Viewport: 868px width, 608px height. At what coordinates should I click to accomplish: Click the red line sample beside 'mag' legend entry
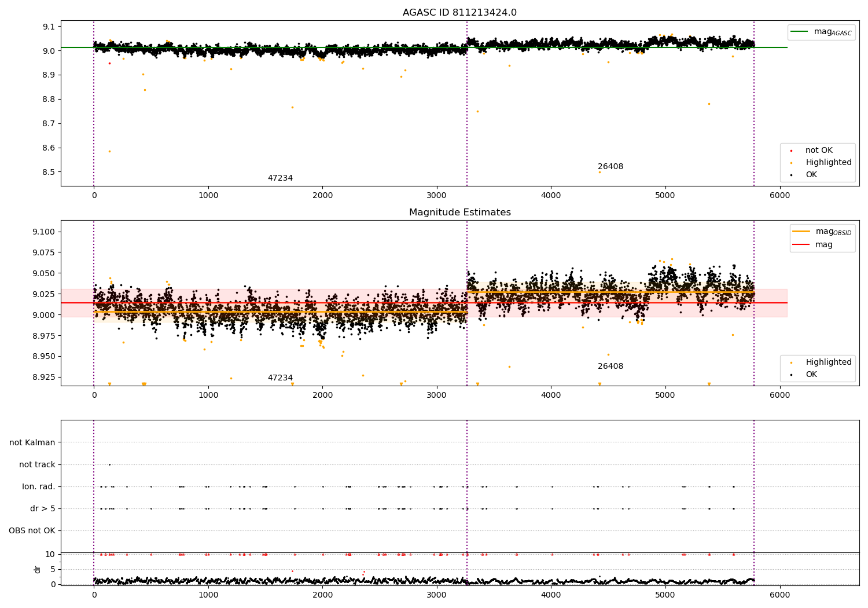pos(801,245)
